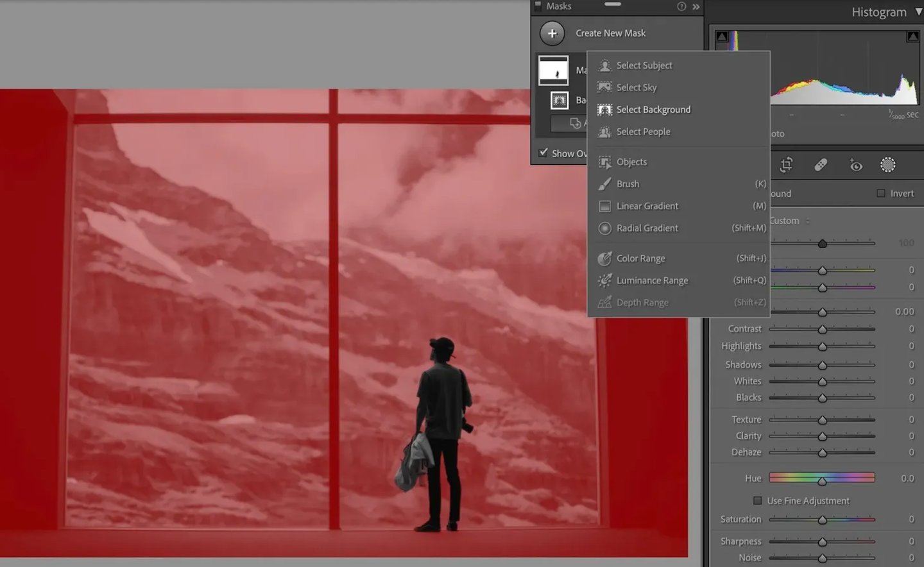Click the Exposure value 0.00
The height and width of the screenshot is (567, 924).
point(905,311)
